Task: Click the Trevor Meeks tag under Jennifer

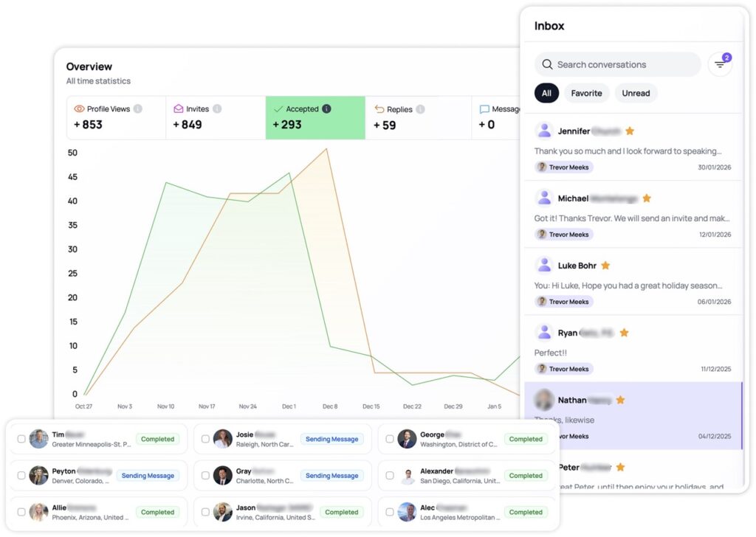Action: coord(564,167)
